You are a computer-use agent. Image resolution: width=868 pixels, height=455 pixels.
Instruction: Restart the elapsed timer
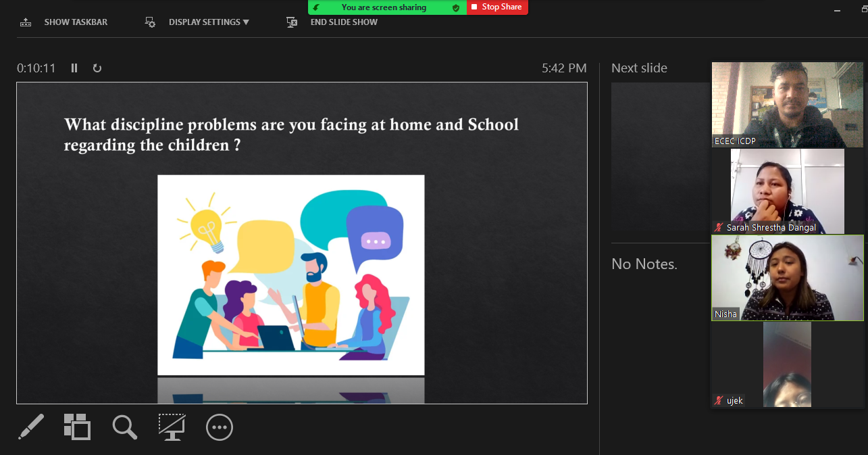[x=97, y=68]
